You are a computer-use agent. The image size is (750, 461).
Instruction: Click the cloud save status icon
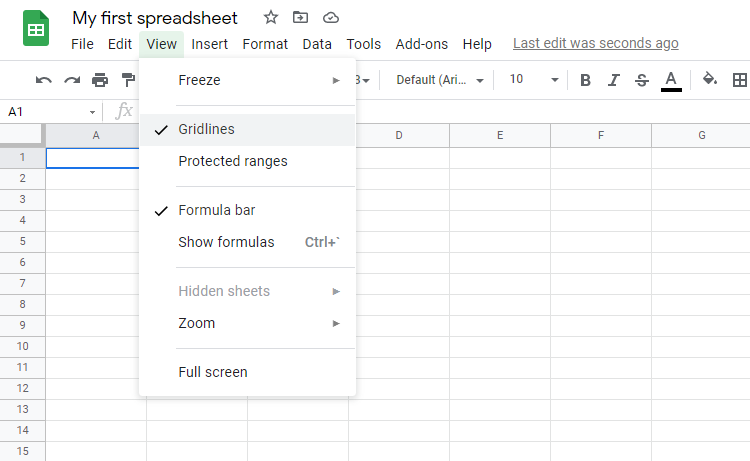[x=331, y=17]
